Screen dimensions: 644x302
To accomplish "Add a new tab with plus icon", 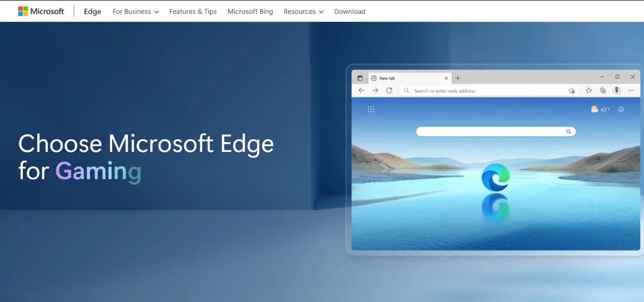I will coord(458,78).
